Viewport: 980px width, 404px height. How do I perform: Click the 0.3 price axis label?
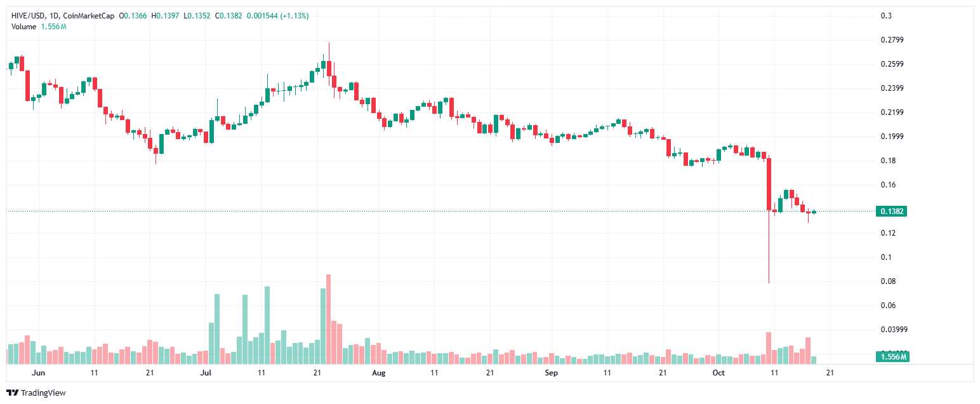click(x=886, y=16)
